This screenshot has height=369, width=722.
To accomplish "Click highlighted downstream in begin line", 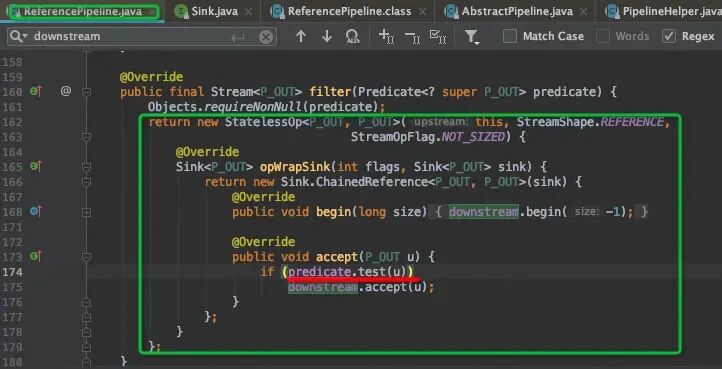I will tap(483, 212).
